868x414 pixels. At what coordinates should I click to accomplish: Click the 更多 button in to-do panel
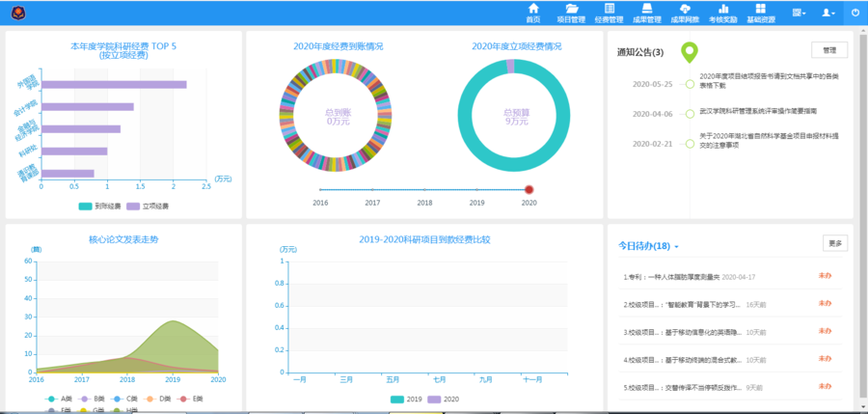pos(835,243)
